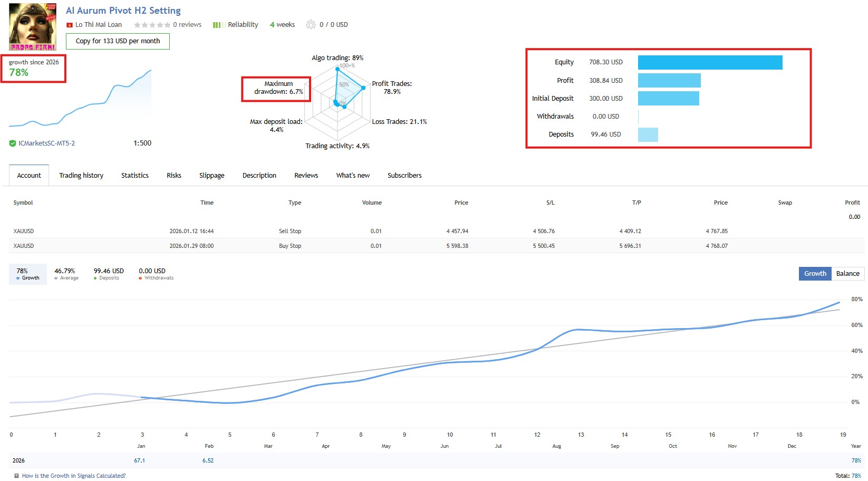Click the Volume column header
The width and height of the screenshot is (868, 481).
pos(372,203)
